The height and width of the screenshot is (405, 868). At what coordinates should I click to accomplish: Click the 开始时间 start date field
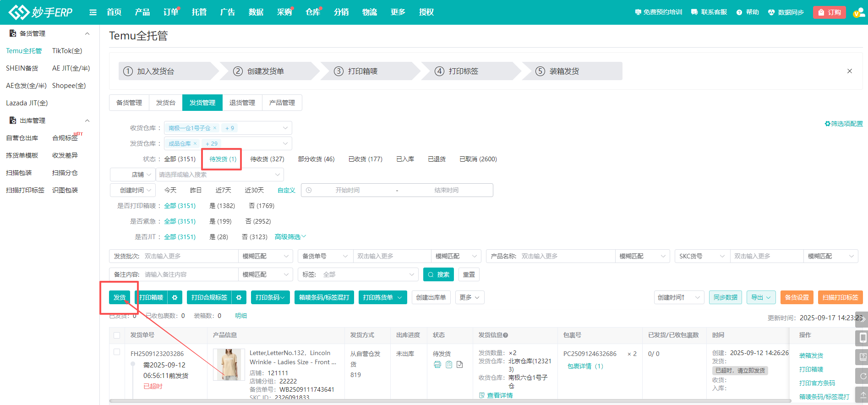pos(347,190)
